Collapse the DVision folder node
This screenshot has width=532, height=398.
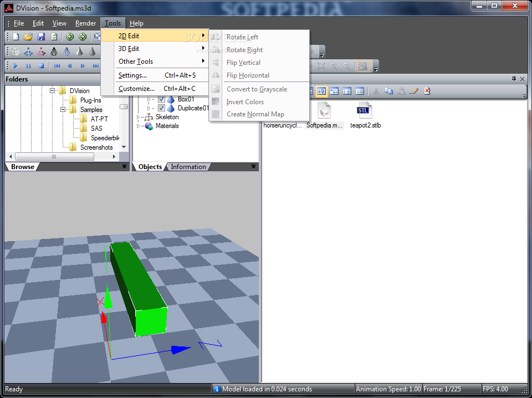pyautogui.click(x=52, y=90)
